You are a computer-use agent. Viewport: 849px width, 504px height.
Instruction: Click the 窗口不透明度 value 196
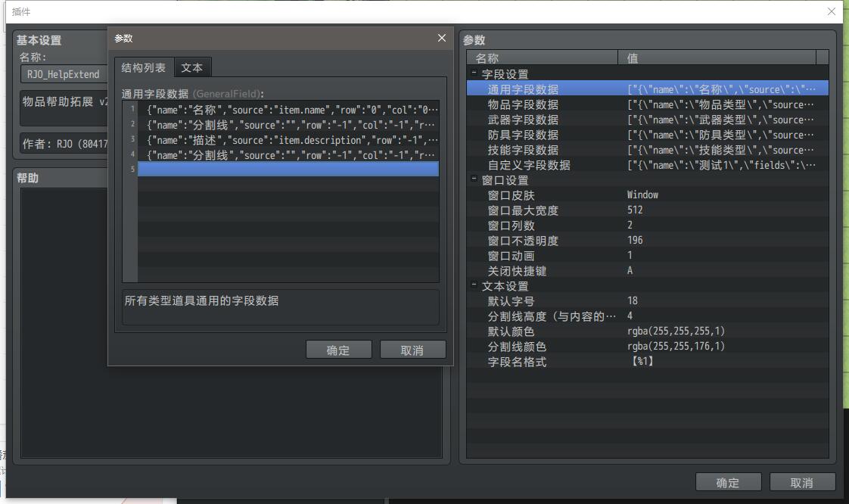tap(635, 240)
